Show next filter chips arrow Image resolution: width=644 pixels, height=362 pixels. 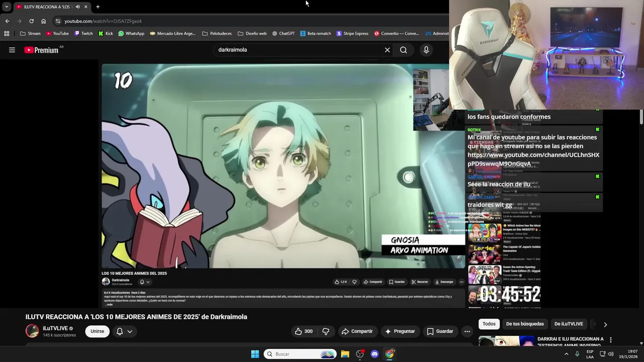click(x=605, y=324)
